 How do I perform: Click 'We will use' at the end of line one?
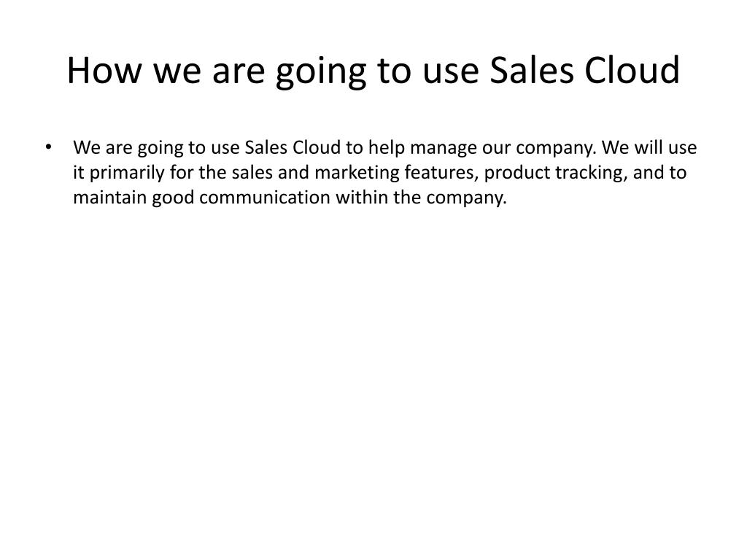(649, 147)
